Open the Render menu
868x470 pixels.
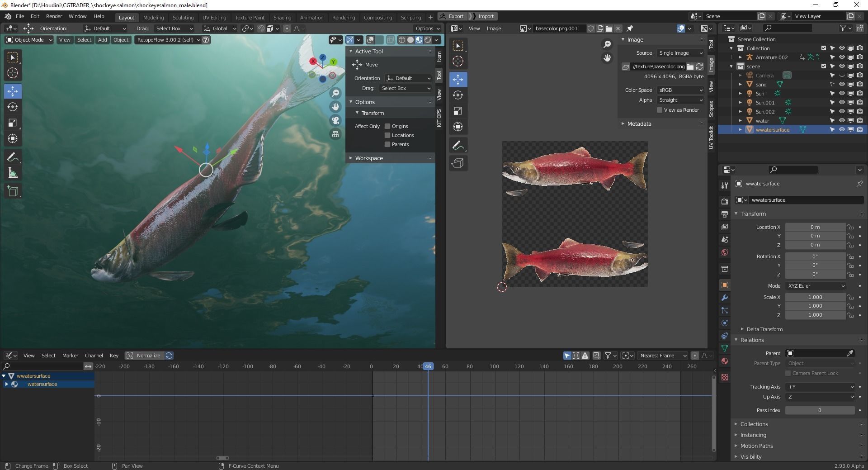click(54, 16)
